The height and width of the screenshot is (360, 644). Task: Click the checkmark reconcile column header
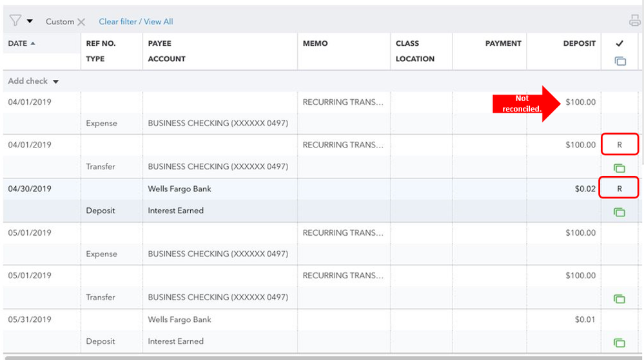(x=620, y=44)
